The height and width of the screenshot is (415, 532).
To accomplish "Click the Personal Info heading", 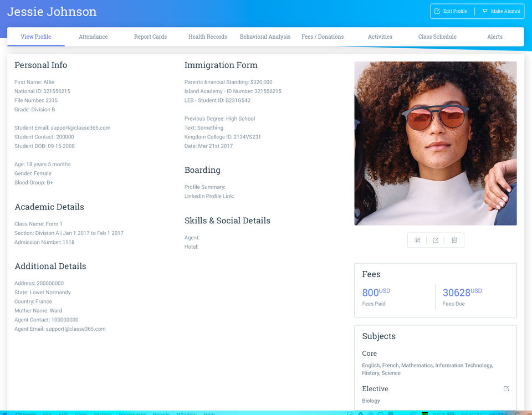I will pyautogui.click(x=40, y=65).
